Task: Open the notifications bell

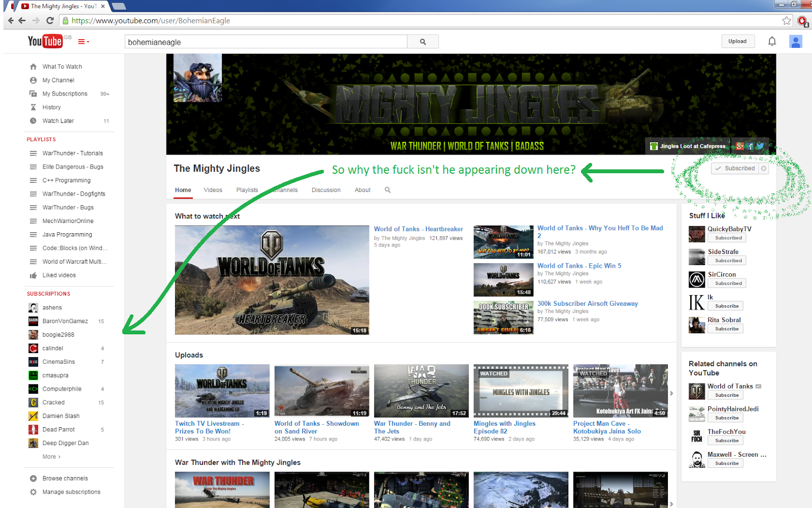Action: pos(772,41)
